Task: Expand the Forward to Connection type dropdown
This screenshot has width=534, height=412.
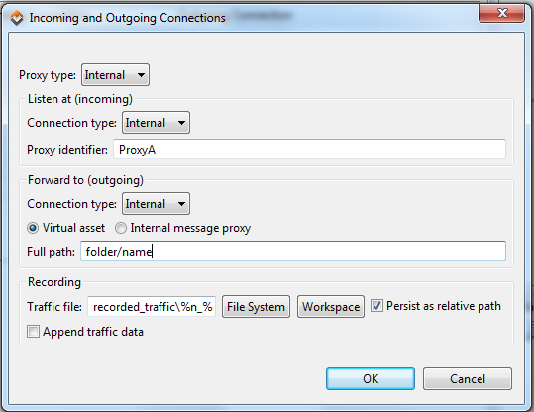Action: click(156, 204)
